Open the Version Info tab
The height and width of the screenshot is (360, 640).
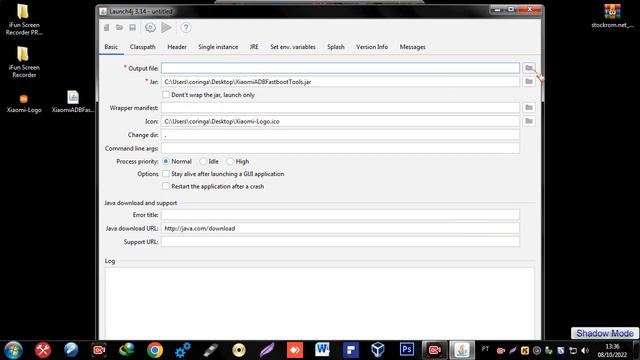(x=372, y=47)
